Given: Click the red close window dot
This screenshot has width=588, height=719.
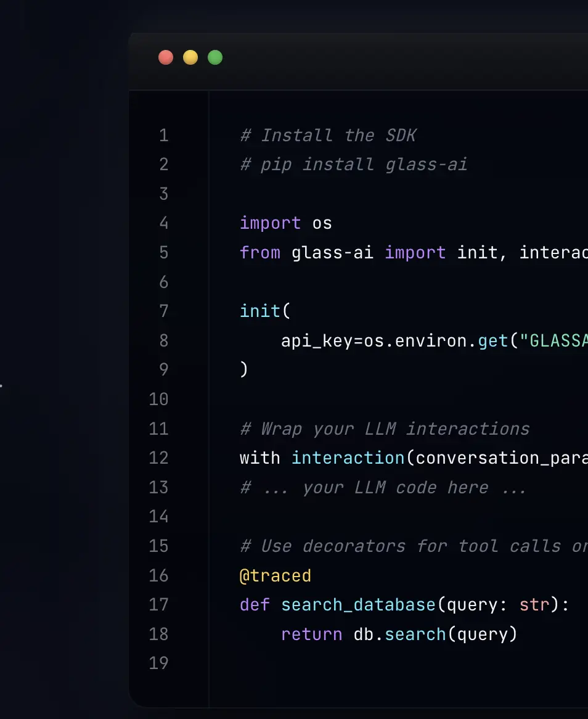Looking at the screenshot, I should click(166, 58).
